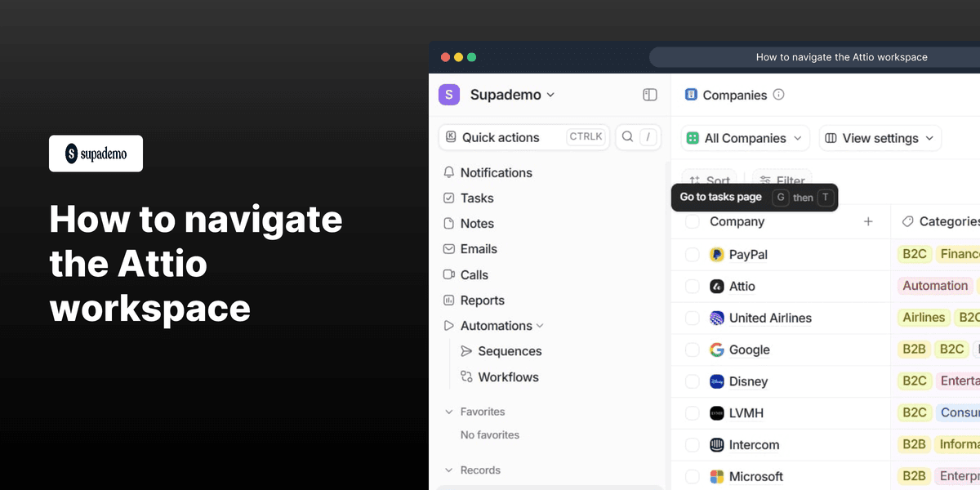Click the info icon beside Companies title
The height and width of the screenshot is (490, 980).
(x=778, y=95)
